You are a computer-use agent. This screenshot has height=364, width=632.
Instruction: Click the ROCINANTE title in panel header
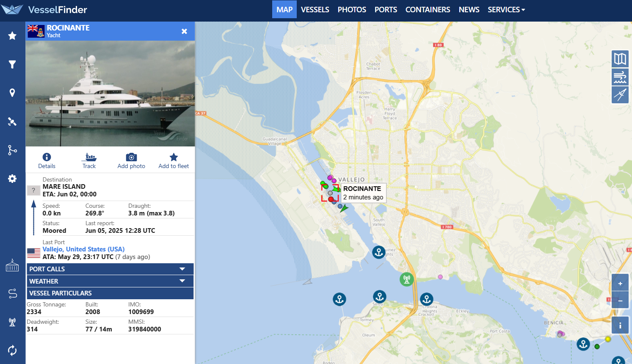(68, 28)
